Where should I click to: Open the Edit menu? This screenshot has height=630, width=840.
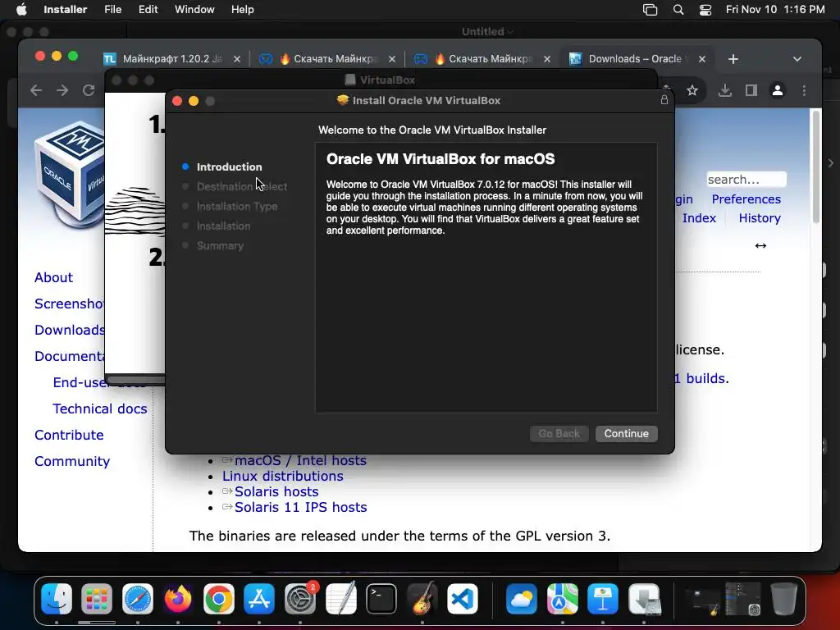coord(148,9)
